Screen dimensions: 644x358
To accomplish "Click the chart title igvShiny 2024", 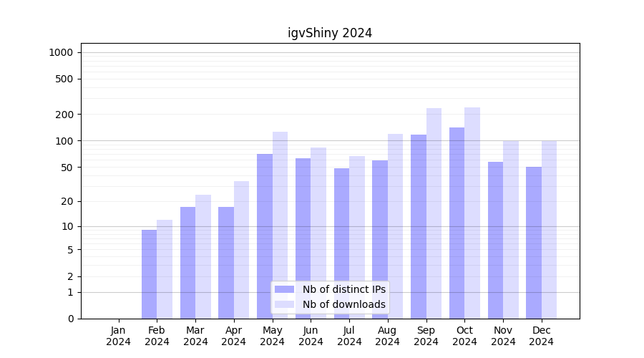I will click(x=330, y=33).
